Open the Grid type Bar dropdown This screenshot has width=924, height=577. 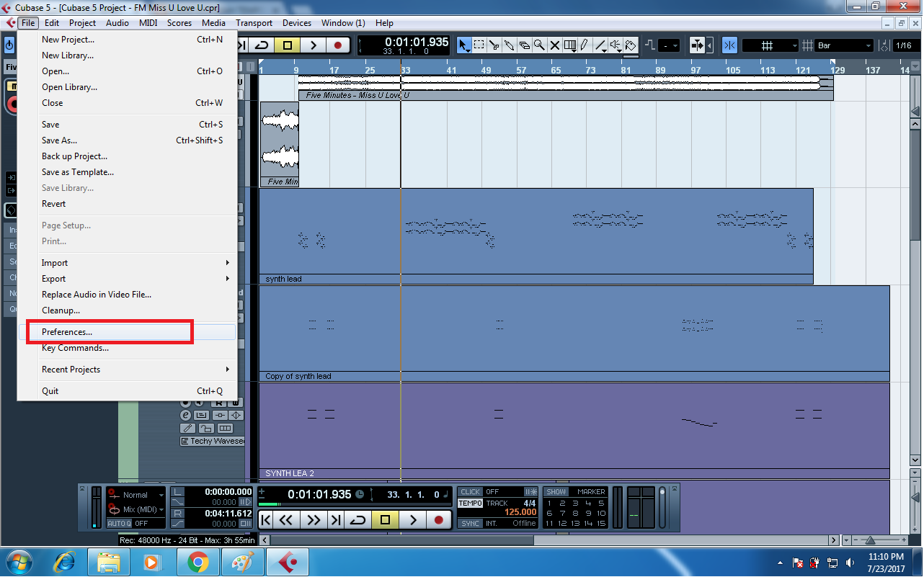click(x=844, y=45)
